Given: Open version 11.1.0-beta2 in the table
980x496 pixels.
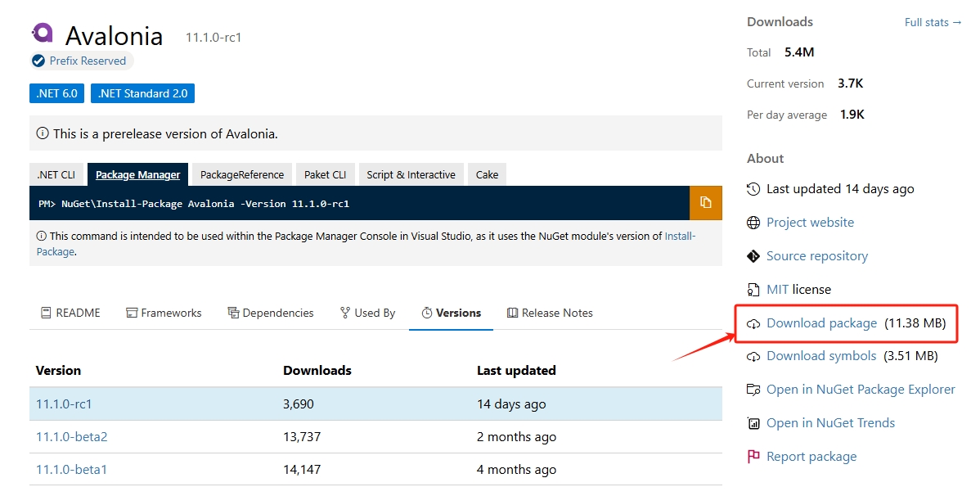Looking at the screenshot, I should point(71,436).
